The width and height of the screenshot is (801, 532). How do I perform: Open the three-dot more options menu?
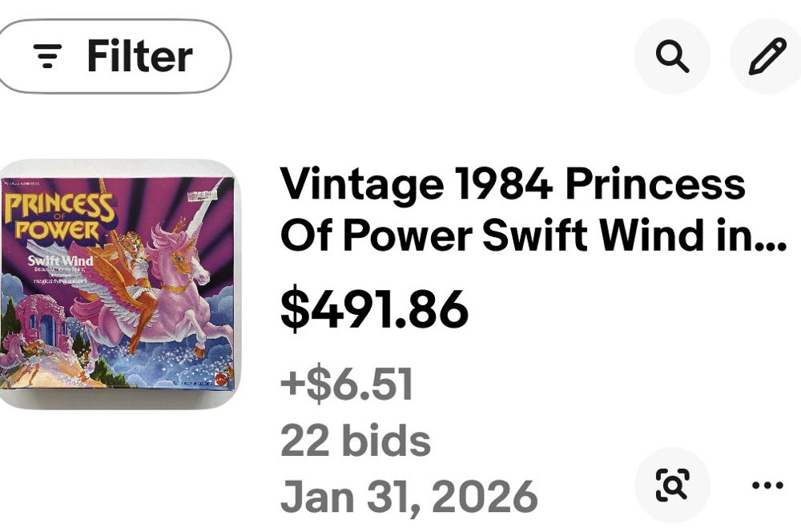768,485
